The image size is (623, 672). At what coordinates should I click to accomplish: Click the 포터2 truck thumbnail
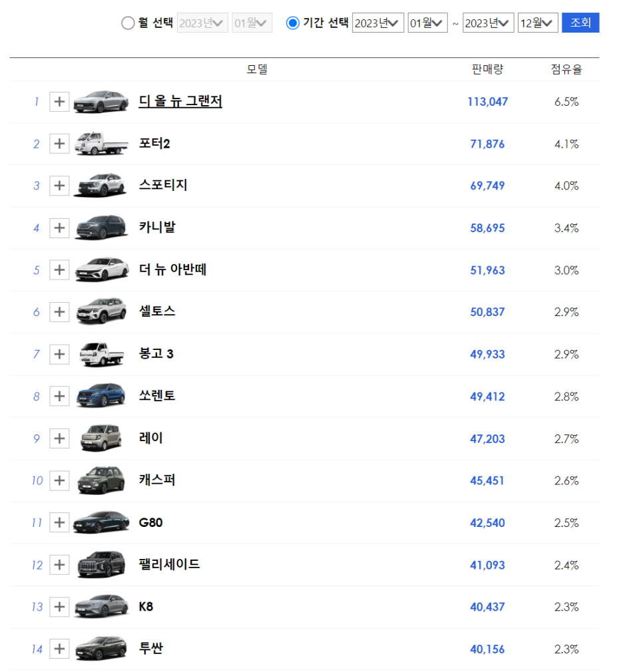[101, 144]
